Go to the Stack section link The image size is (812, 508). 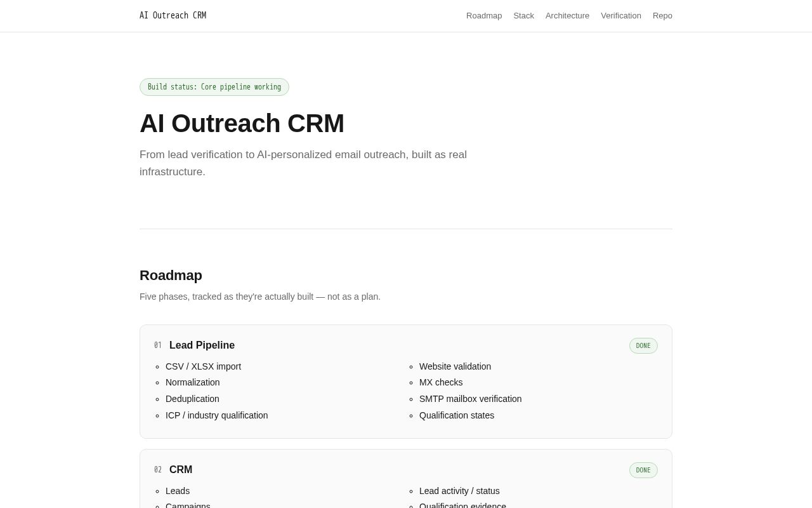point(524,16)
